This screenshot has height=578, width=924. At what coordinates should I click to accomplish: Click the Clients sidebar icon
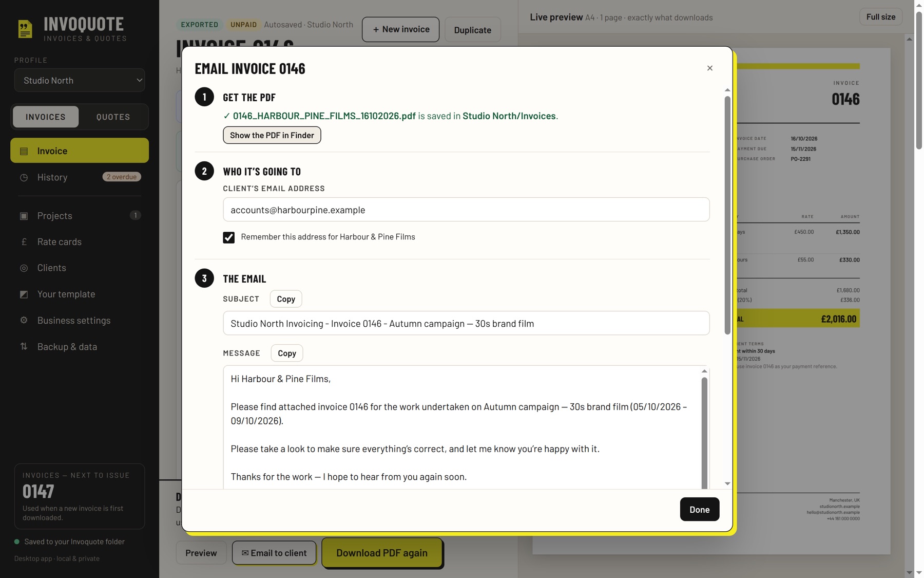24,268
